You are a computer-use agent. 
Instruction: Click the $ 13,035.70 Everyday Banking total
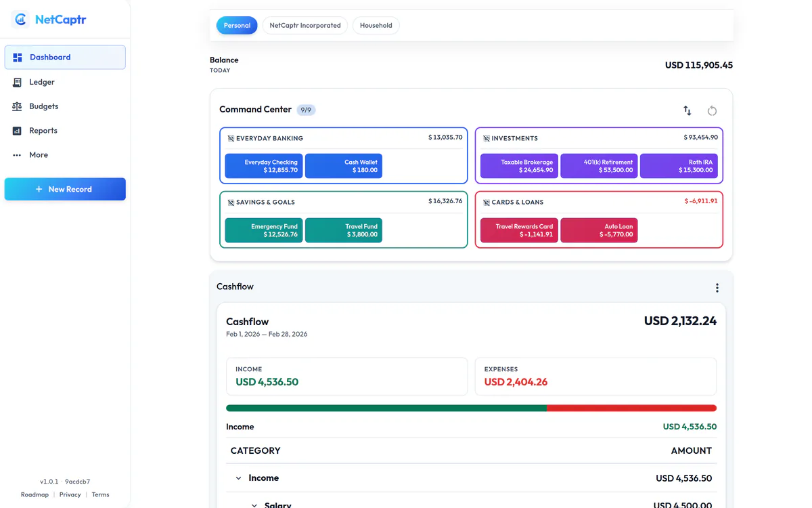445,137
